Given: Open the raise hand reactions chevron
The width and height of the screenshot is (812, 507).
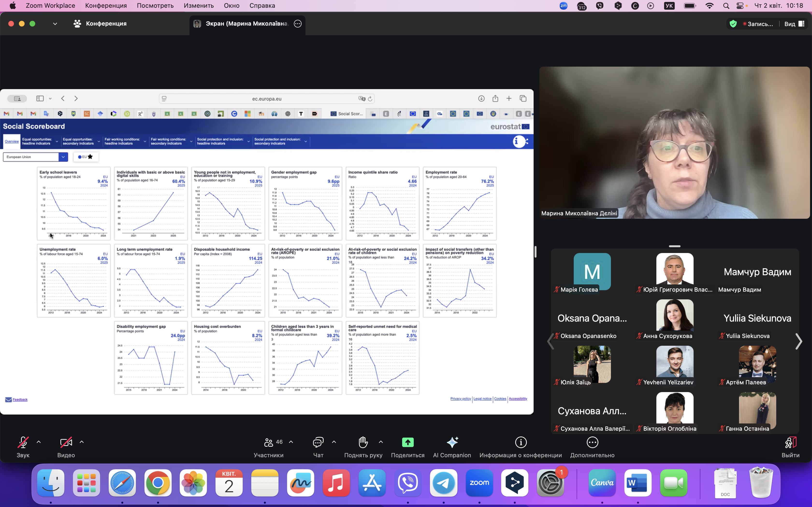Looking at the screenshot, I should 380,442.
